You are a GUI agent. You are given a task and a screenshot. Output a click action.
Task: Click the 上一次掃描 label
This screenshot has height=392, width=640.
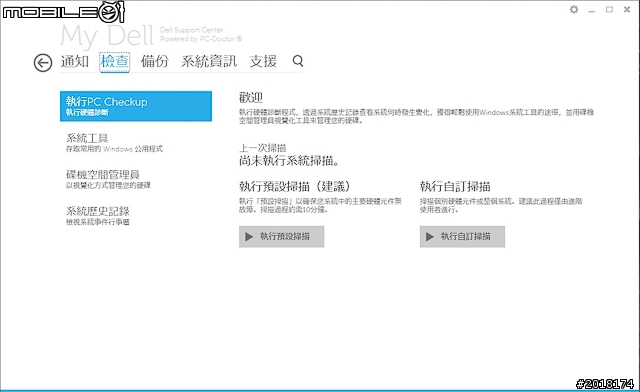click(x=262, y=148)
